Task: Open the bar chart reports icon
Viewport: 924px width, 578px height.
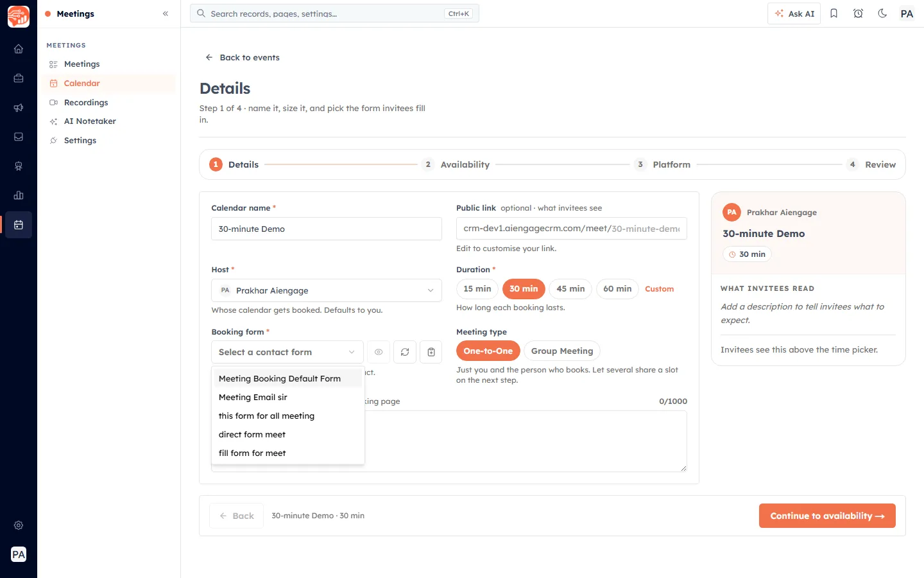Action: 19,195
